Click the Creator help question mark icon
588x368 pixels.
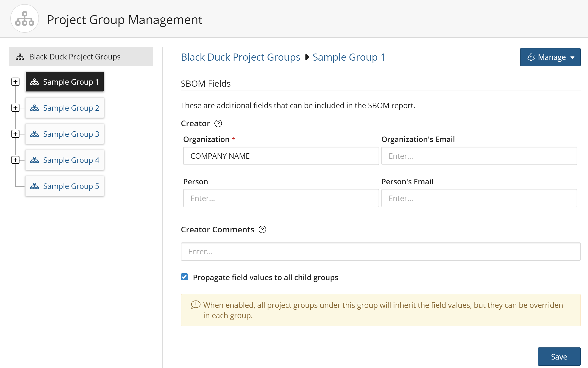[x=218, y=124]
